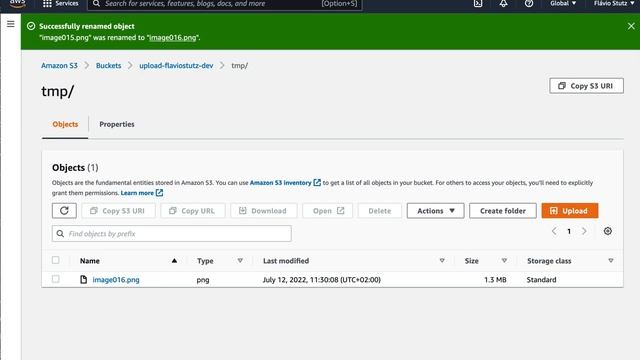Open the AWS Services grid menu
Image resolution: width=640 pixels, height=360 pixels.
pyautogui.click(x=60, y=3)
